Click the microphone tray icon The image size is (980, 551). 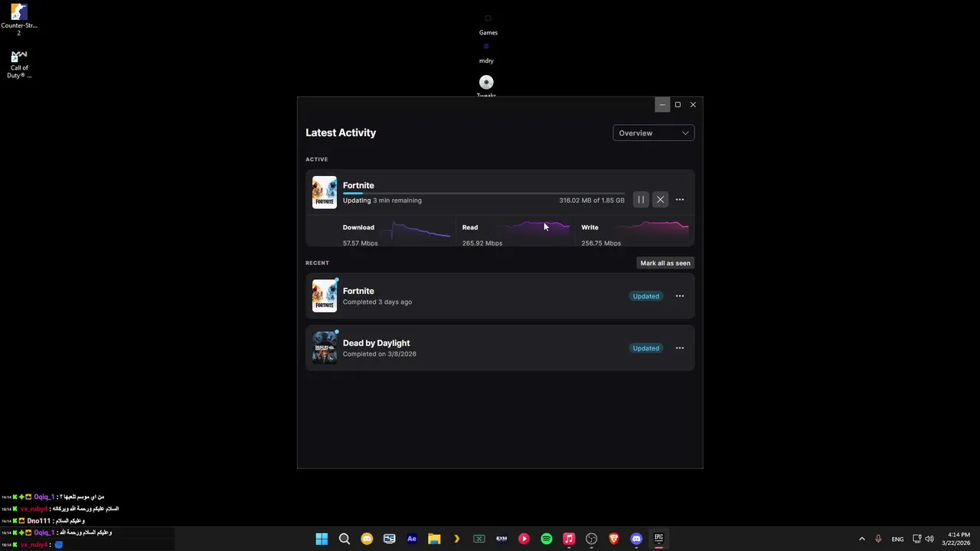878,539
